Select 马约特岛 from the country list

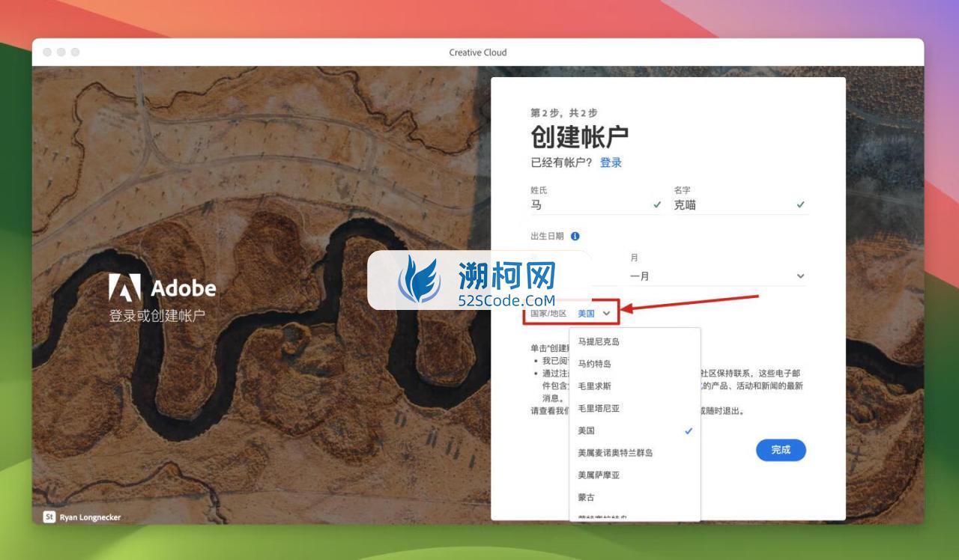coord(635,364)
